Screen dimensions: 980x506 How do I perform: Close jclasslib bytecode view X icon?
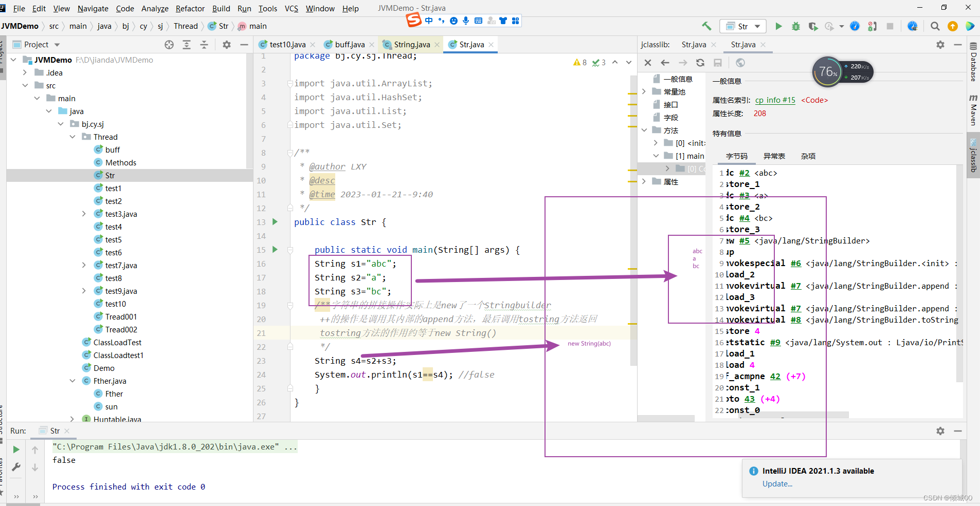(x=648, y=63)
